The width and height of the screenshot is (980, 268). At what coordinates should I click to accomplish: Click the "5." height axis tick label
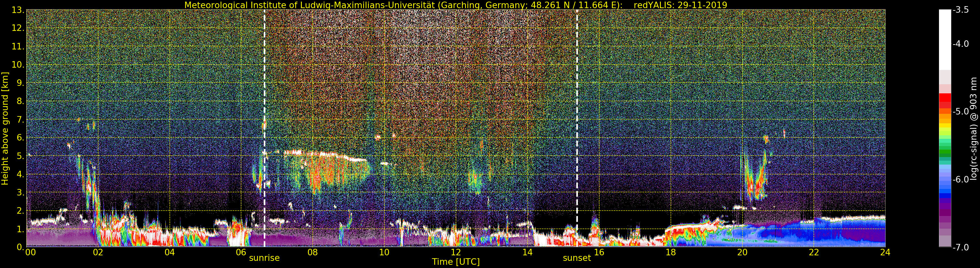[x=20, y=156]
